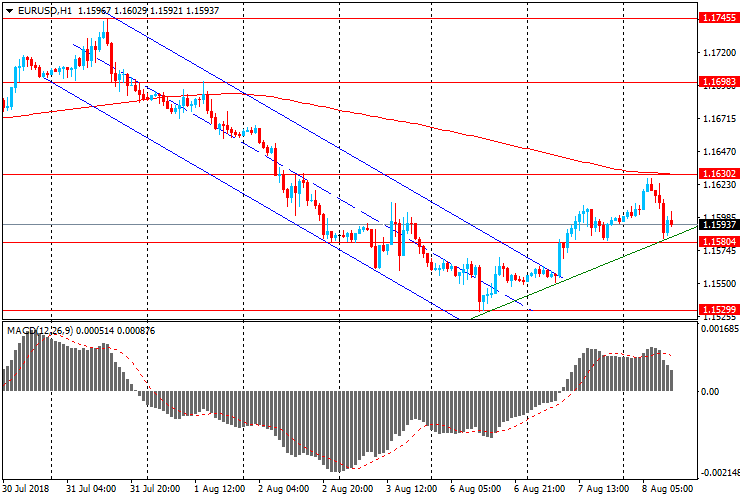Select the 1.16302 red price level label

tap(719, 174)
